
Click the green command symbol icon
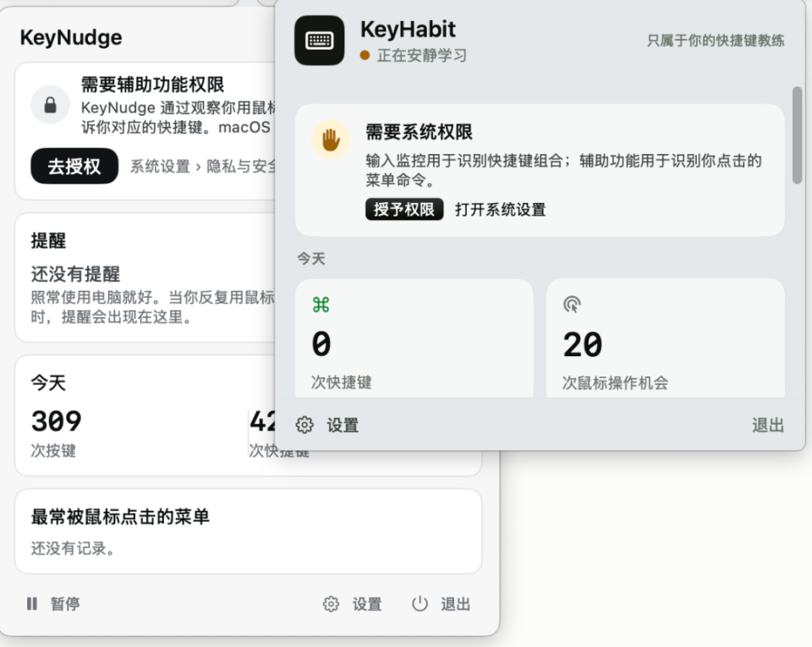click(321, 304)
